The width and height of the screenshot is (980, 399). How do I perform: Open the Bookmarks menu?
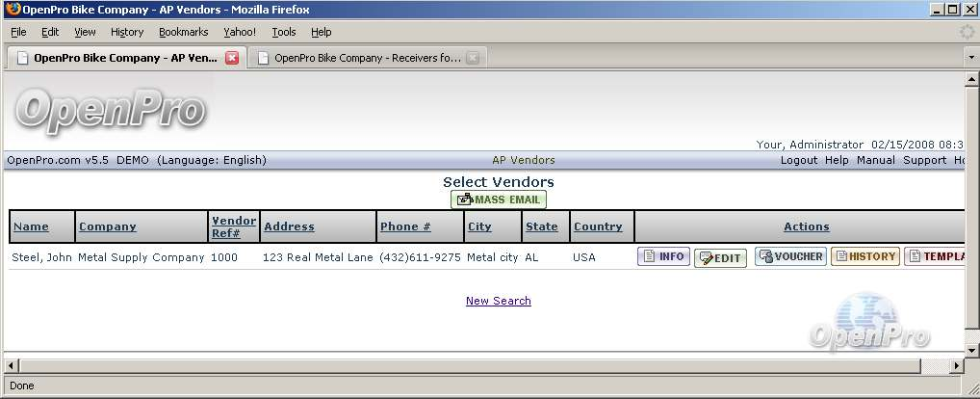tap(184, 32)
